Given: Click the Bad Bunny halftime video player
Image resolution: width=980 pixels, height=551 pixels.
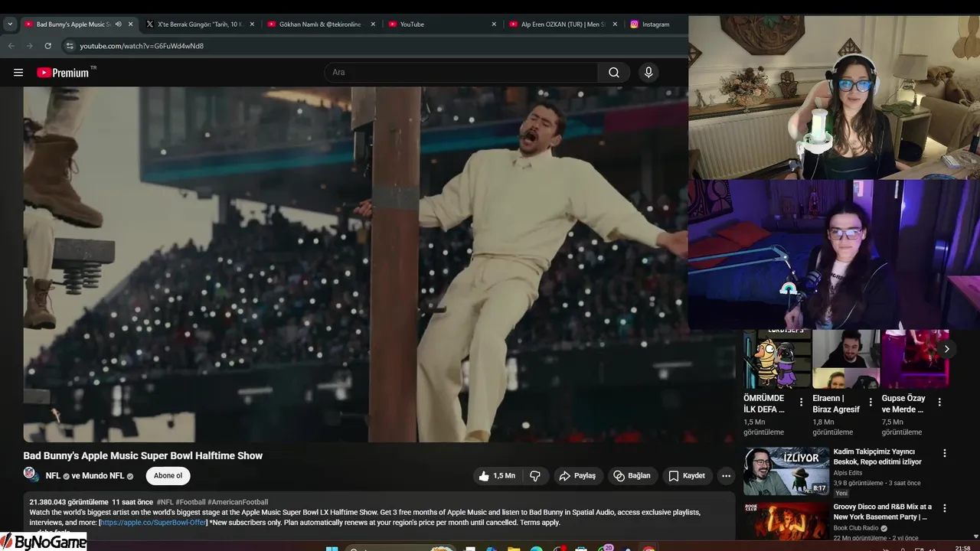Looking at the screenshot, I should click(x=355, y=264).
